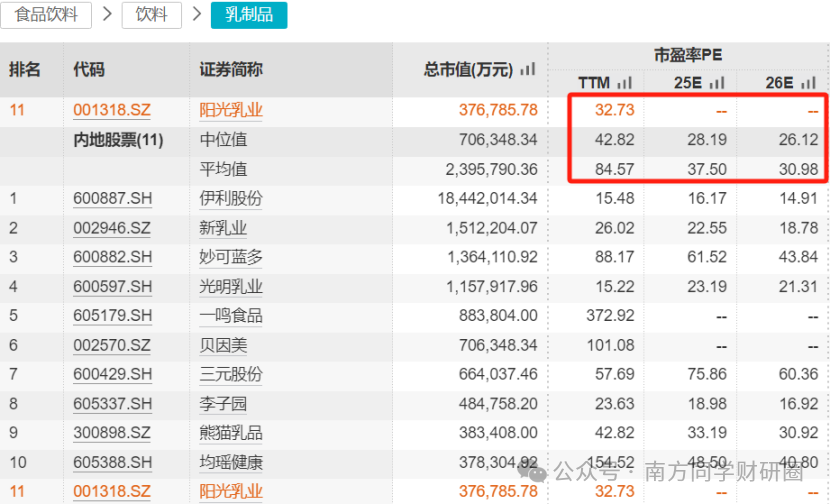The height and width of the screenshot is (504, 830).
Task: Open stock code 002570.SZ
Action: pos(112,346)
